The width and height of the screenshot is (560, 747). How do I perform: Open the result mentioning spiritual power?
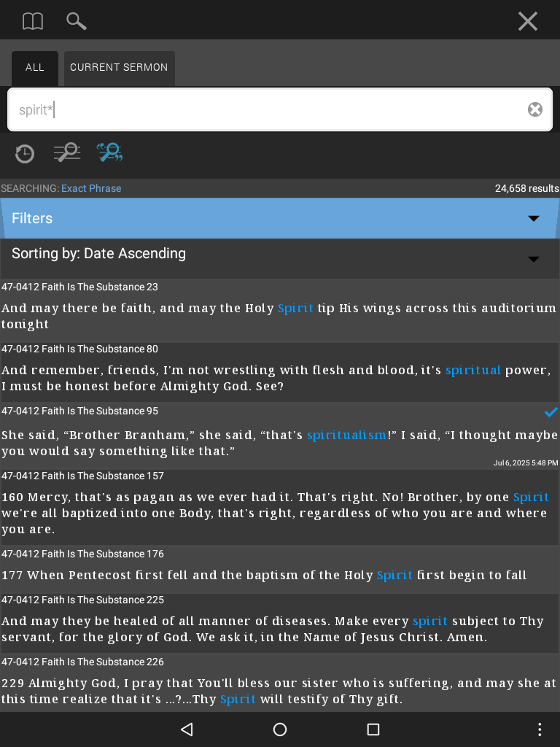click(x=280, y=371)
